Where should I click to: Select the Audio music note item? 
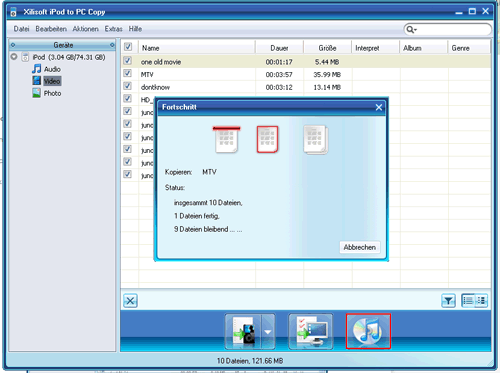click(x=47, y=69)
